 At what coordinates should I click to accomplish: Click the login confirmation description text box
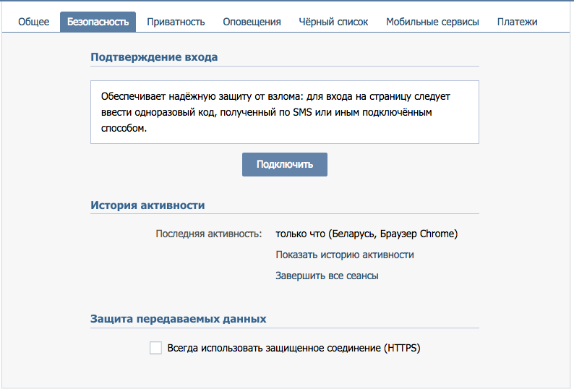pos(285,112)
